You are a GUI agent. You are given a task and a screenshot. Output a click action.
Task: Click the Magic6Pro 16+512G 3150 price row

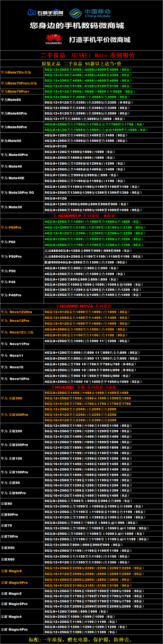tap(103, 585)
